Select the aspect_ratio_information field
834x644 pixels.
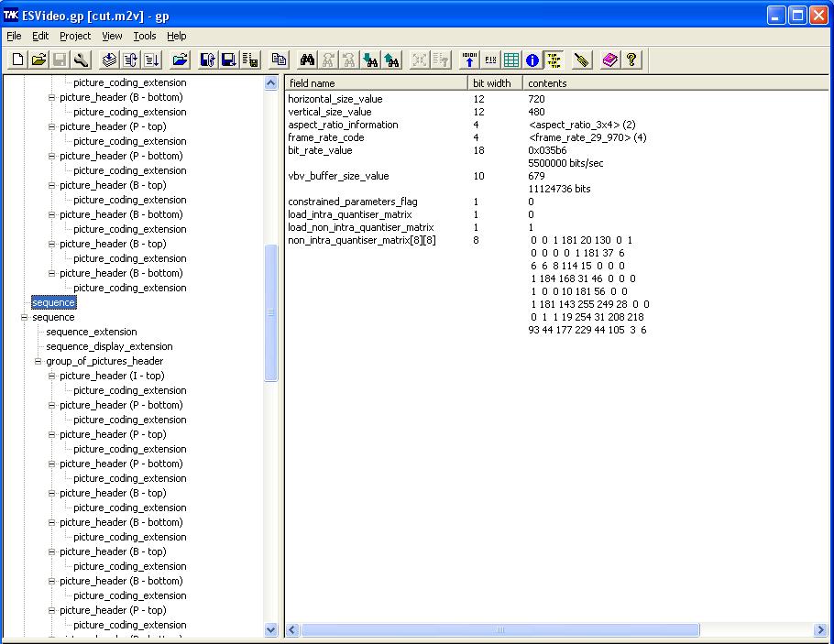click(343, 125)
